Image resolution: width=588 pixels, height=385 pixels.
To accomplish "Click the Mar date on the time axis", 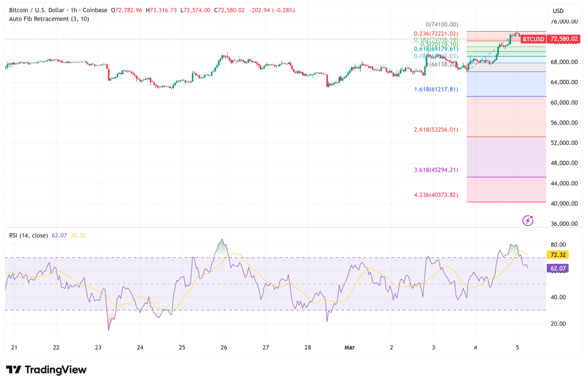I will click(350, 348).
